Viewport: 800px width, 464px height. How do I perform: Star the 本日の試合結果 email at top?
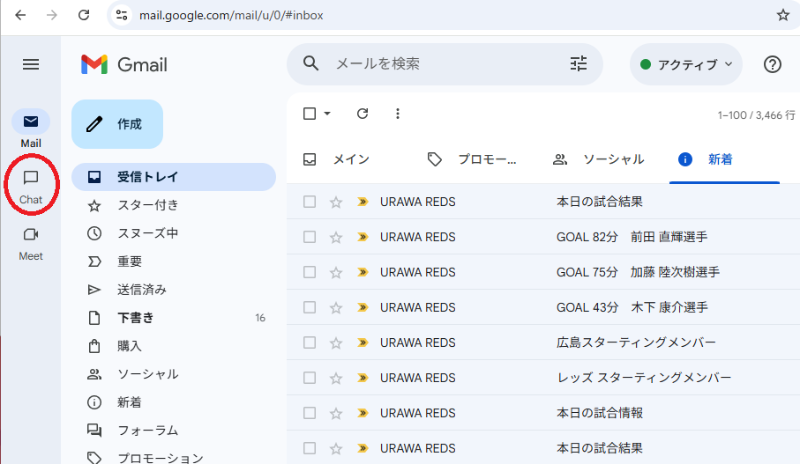tap(336, 202)
